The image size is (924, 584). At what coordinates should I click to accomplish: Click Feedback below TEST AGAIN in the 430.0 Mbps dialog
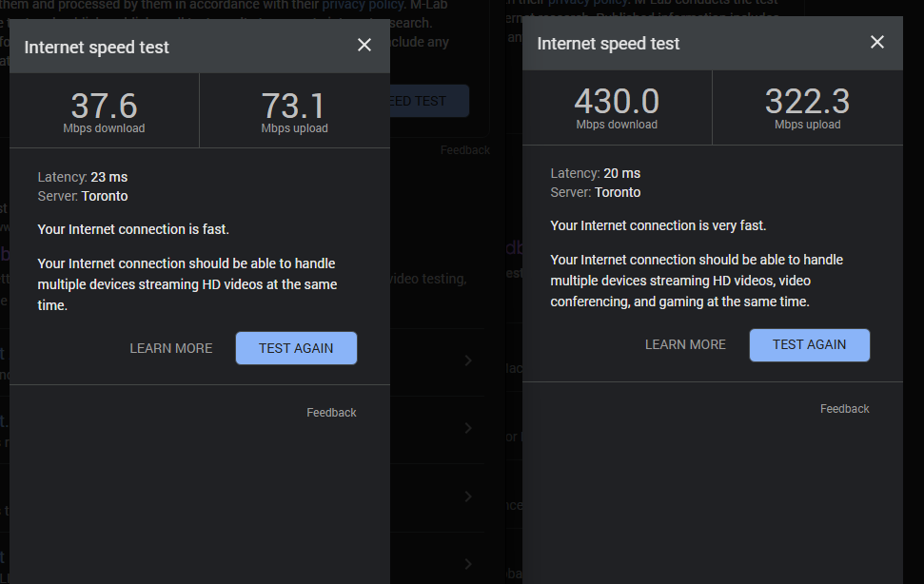point(844,409)
